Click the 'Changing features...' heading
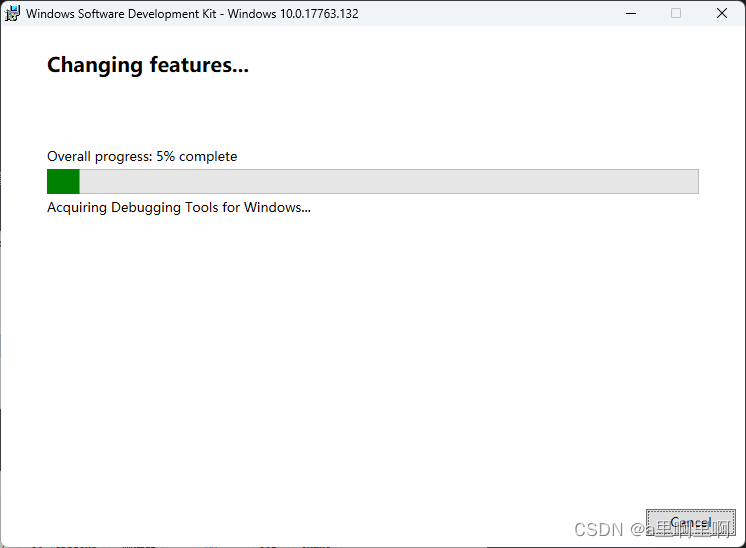 click(x=147, y=65)
